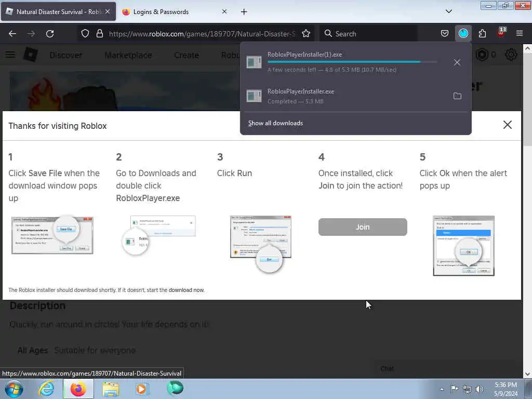
Task: Open Create in Roblox nav
Action: [x=187, y=55]
